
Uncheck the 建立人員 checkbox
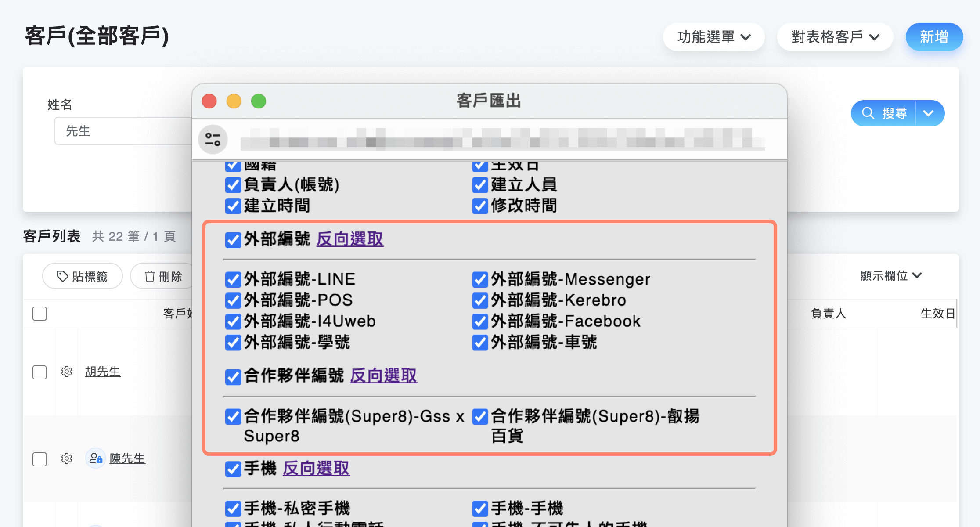click(480, 185)
